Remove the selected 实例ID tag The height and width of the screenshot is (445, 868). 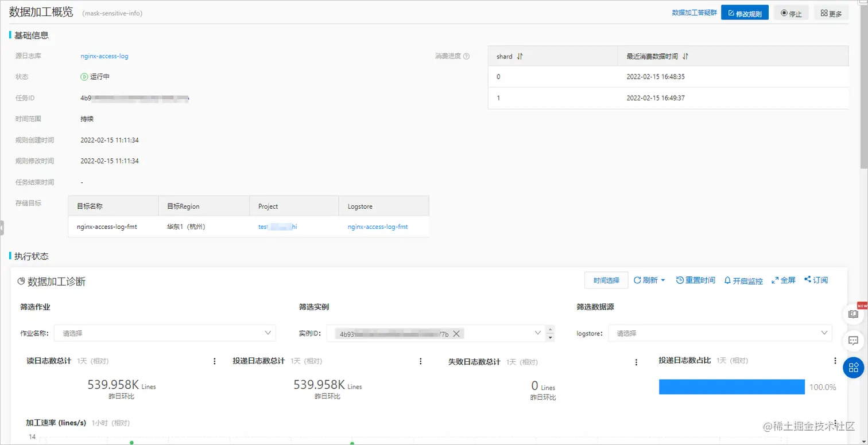[456, 334]
